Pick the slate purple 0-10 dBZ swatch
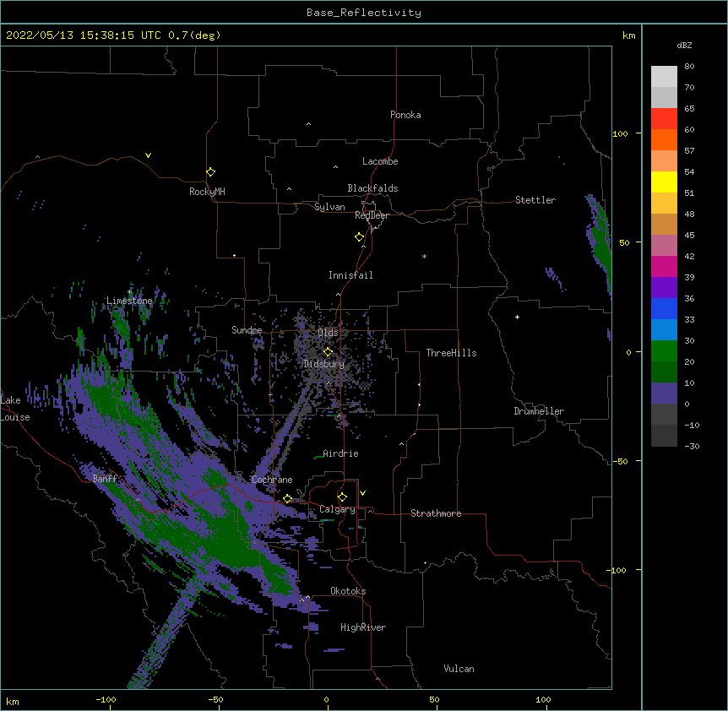The width and height of the screenshot is (728, 711). point(664,393)
